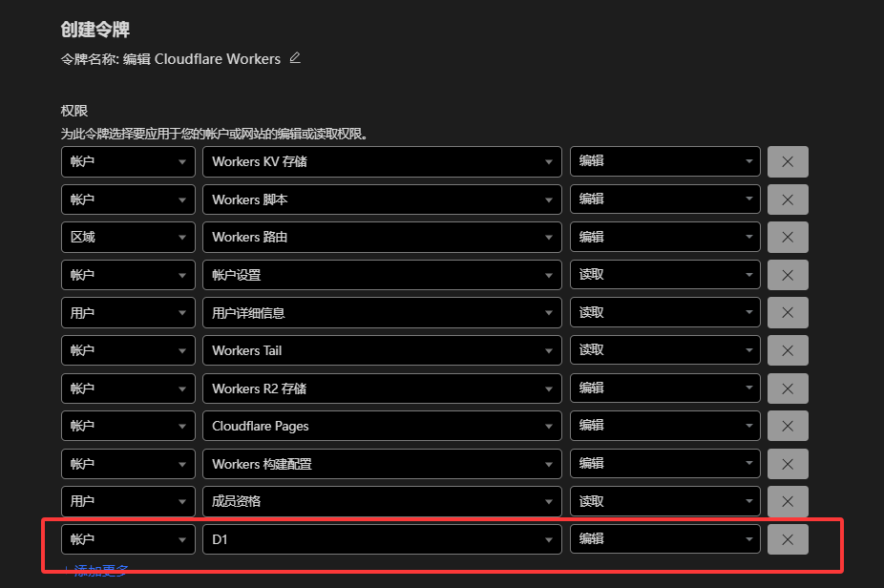Change access level for Workers KV 存储
Viewport: 884px width, 588px height.
[664, 161]
